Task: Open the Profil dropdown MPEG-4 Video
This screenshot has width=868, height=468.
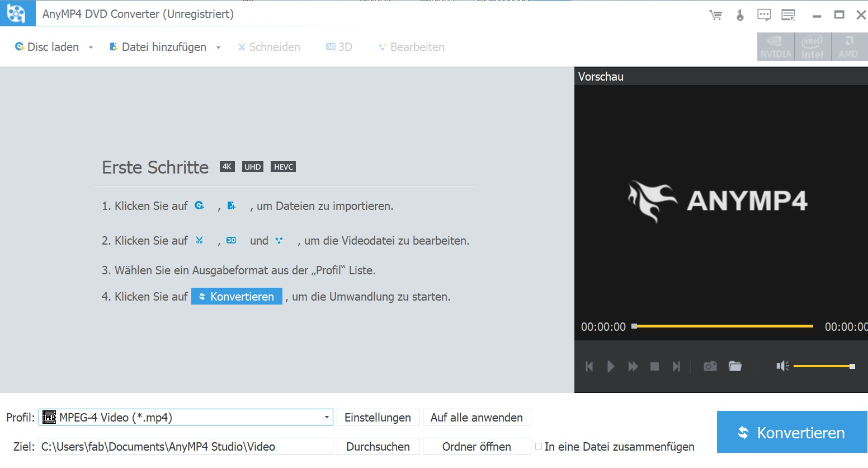Action: click(x=186, y=417)
